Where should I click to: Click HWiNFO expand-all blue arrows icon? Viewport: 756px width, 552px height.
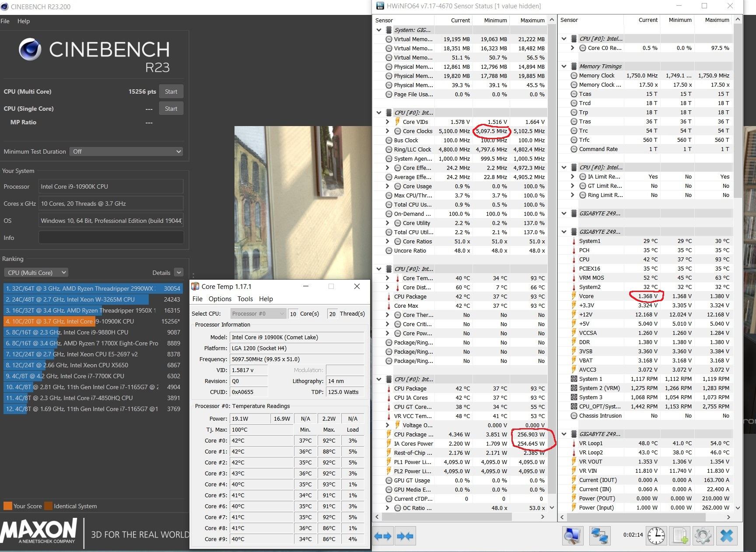coord(383,536)
